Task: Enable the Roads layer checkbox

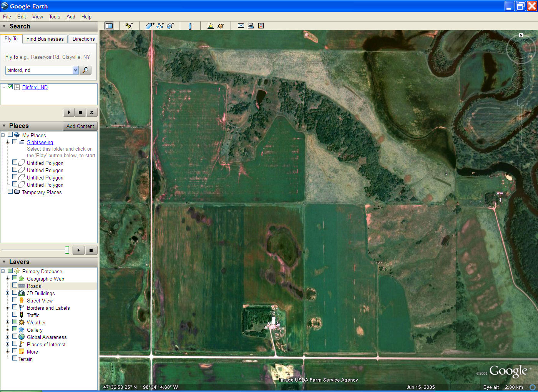Action: point(15,286)
